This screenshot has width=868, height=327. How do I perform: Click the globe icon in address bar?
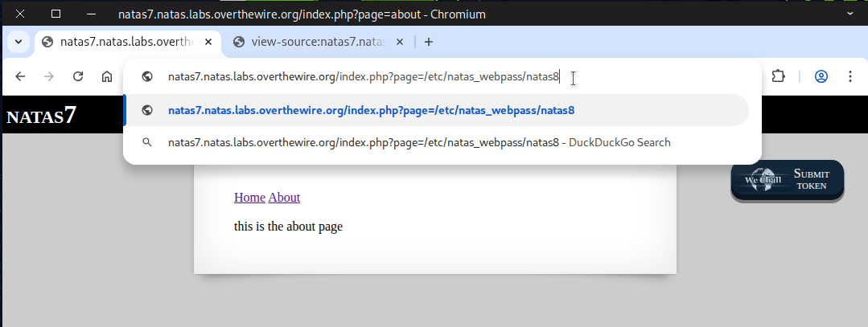pos(147,77)
